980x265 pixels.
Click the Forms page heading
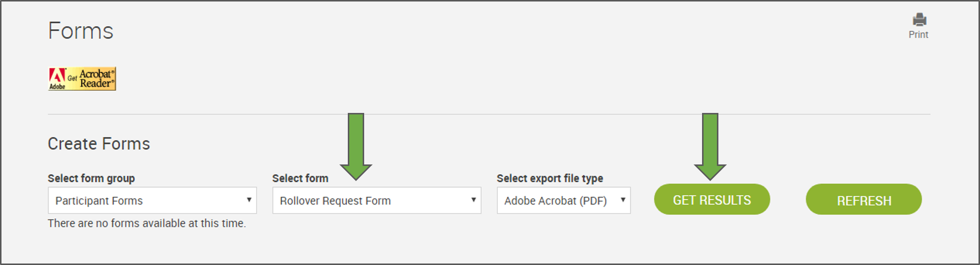point(81,31)
